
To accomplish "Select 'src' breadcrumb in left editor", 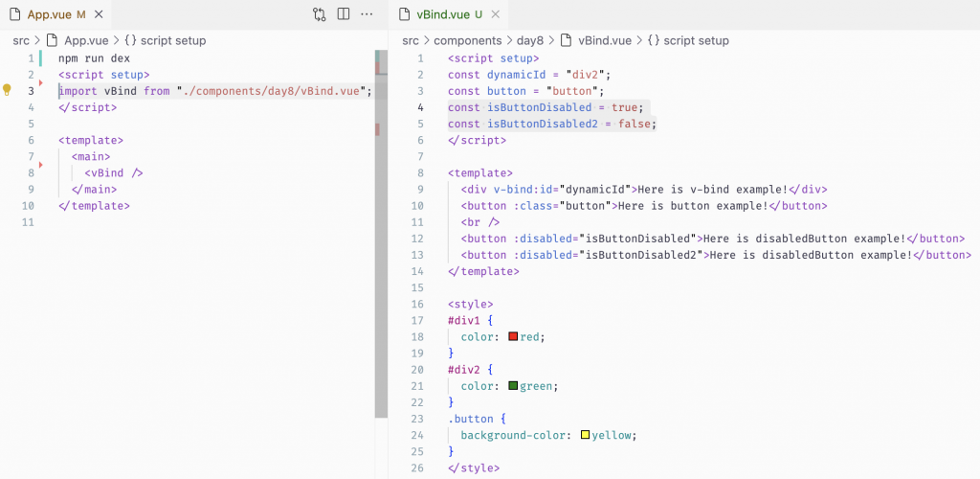I will tap(21, 40).
